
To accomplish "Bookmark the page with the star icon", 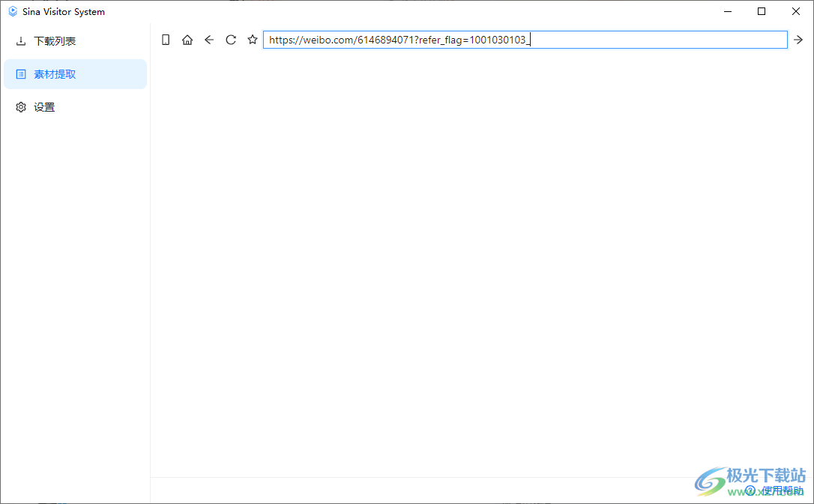I will pyautogui.click(x=253, y=40).
